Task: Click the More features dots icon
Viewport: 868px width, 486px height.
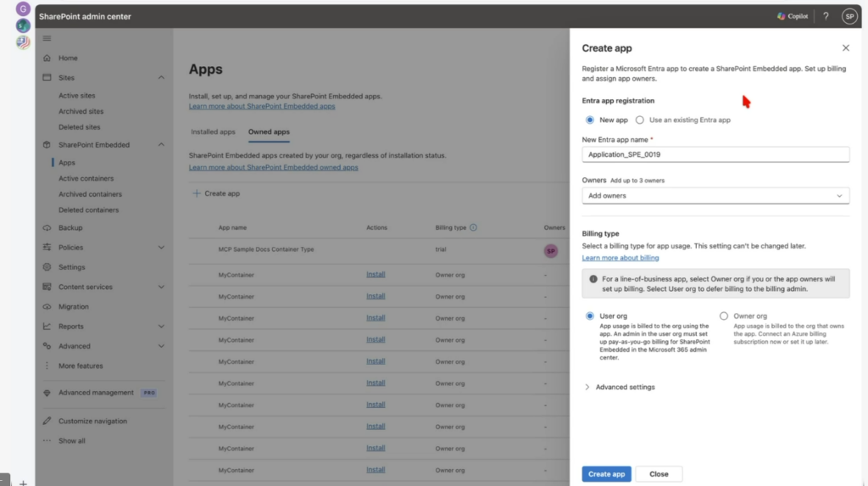Action: (x=47, y=366)
